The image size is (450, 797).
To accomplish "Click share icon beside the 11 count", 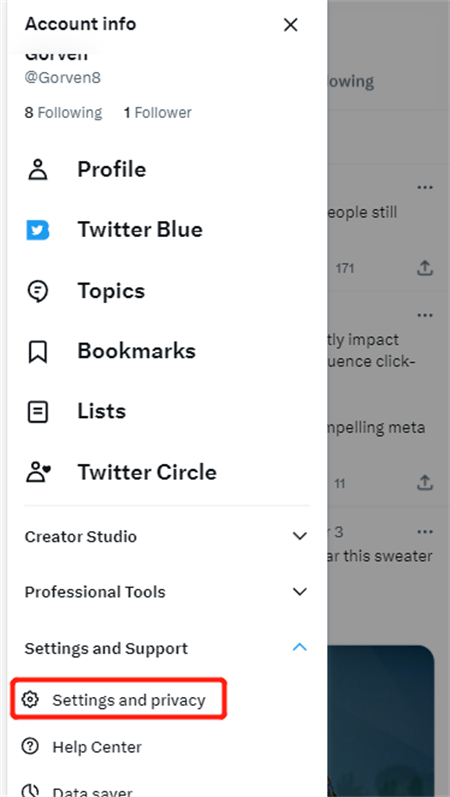I will click(x=425, y=483).
